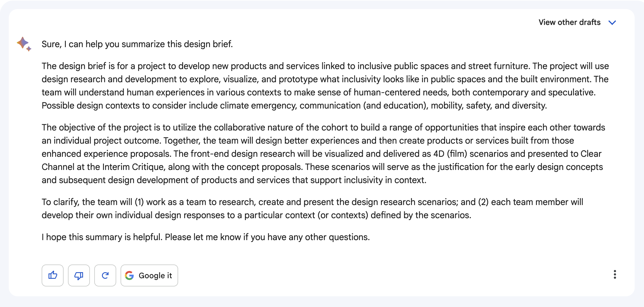644x307 pixels.
Task: Click the sentence starting 'Sure, I can help'
Action: (137, 44)
